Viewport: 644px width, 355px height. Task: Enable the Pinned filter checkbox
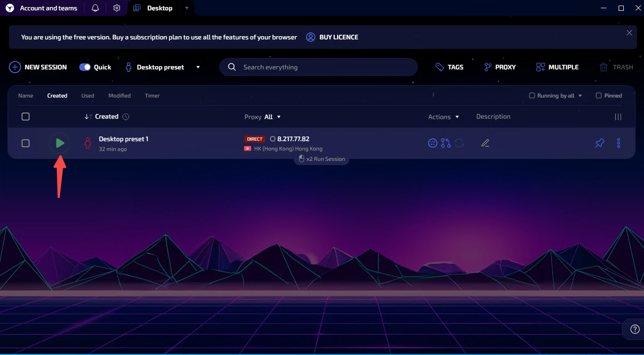598,96
